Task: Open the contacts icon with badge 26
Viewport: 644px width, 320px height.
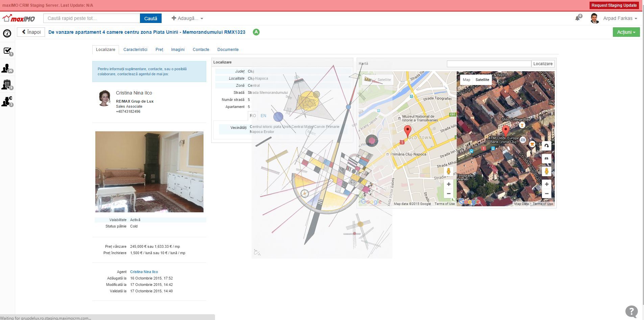Action: [7, 69]
